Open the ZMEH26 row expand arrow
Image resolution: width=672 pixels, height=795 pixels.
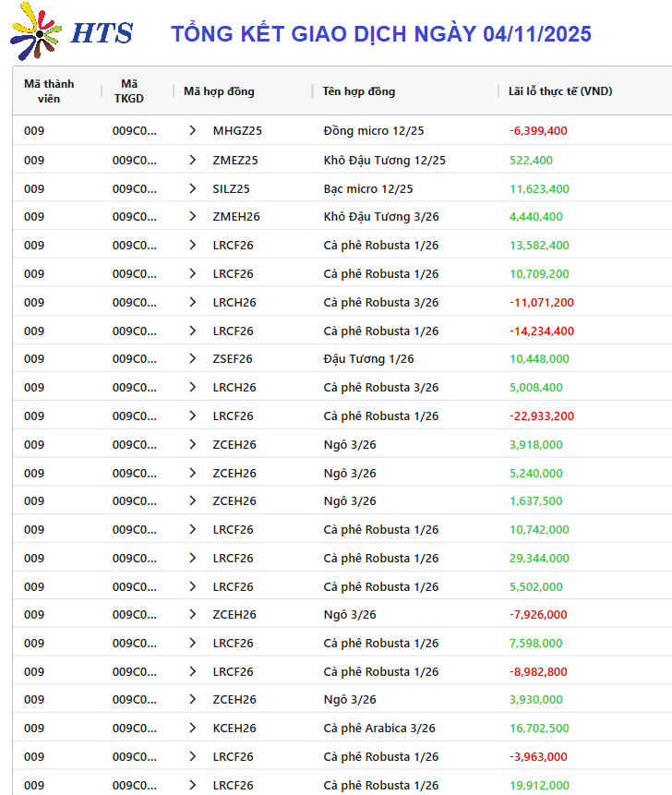[192, 217]
